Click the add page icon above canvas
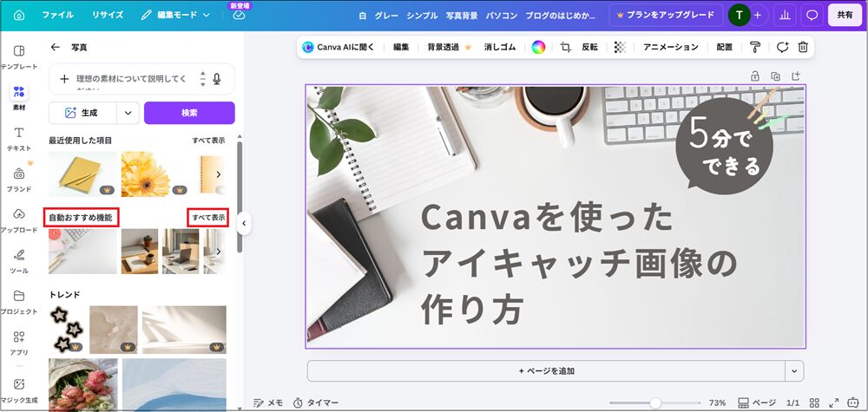 click(x=796, y=76)
